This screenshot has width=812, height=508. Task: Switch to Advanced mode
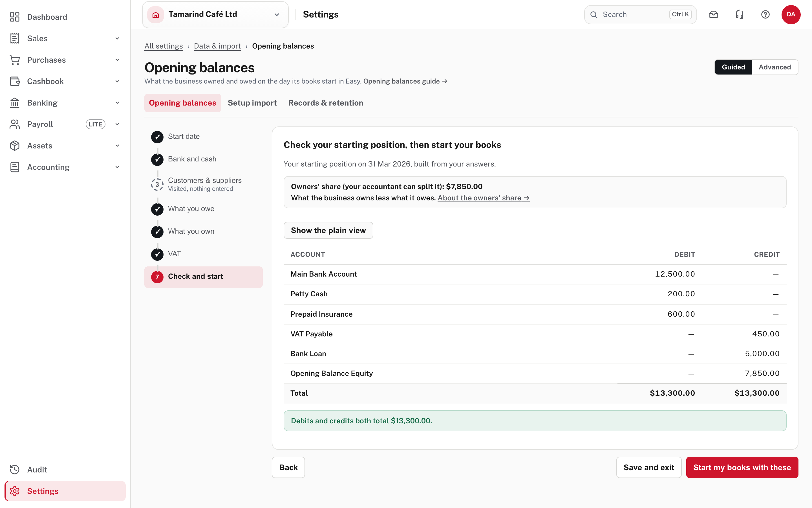click(775, 67)
